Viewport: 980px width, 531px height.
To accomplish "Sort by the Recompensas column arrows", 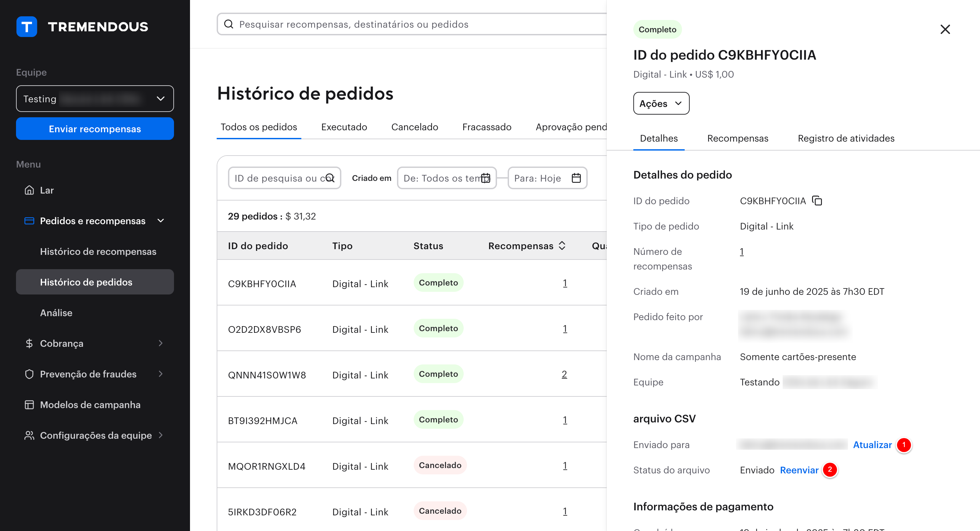I will point(562,246).
